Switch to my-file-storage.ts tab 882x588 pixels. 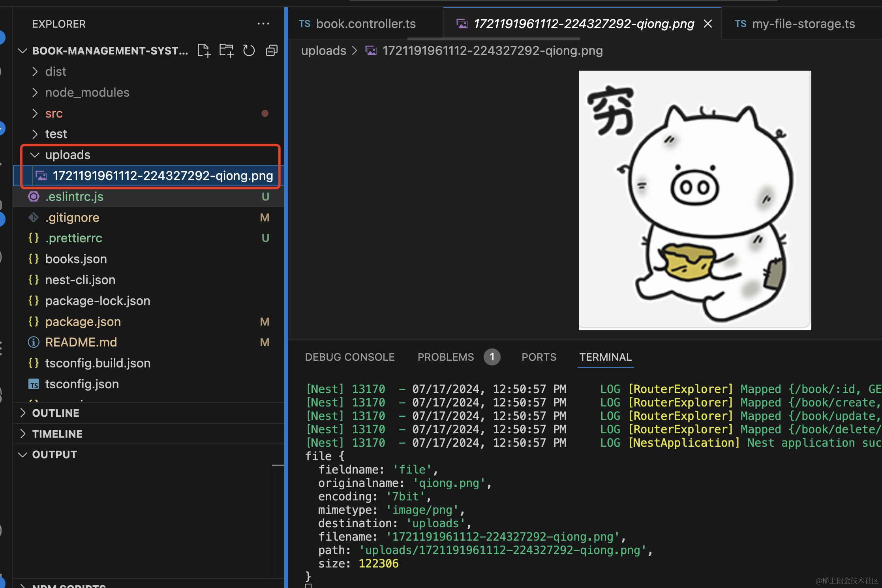(803, 24)
